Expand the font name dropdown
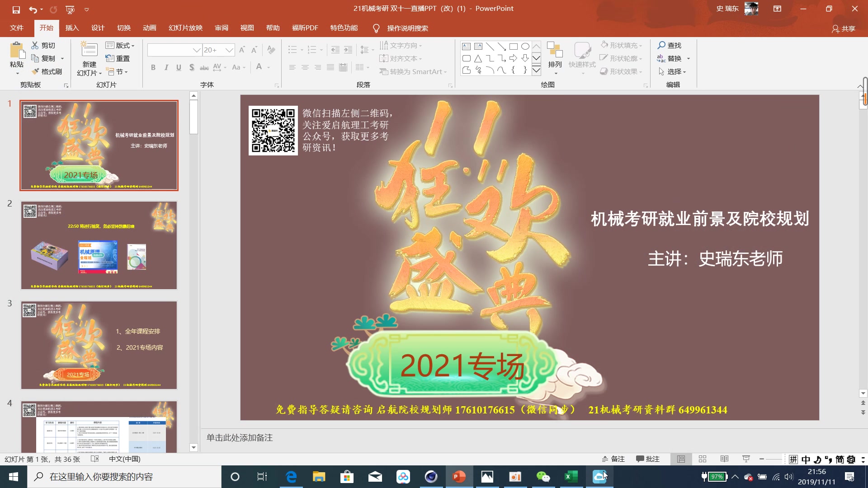Image resolution: width=868 pixels, height=488 pixels. [x=196, y=50]
